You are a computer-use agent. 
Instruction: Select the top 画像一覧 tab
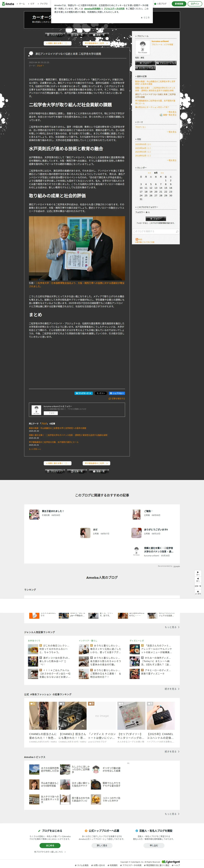point(99,35)
